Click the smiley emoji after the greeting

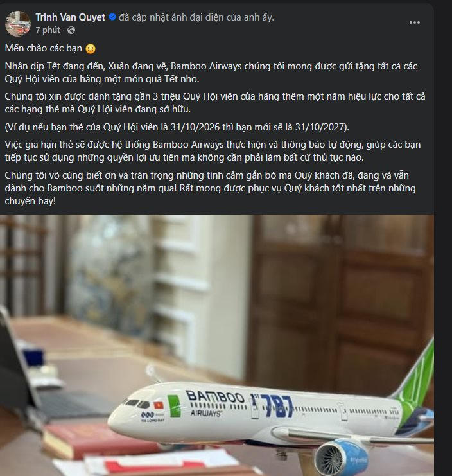tap(91, 49)
